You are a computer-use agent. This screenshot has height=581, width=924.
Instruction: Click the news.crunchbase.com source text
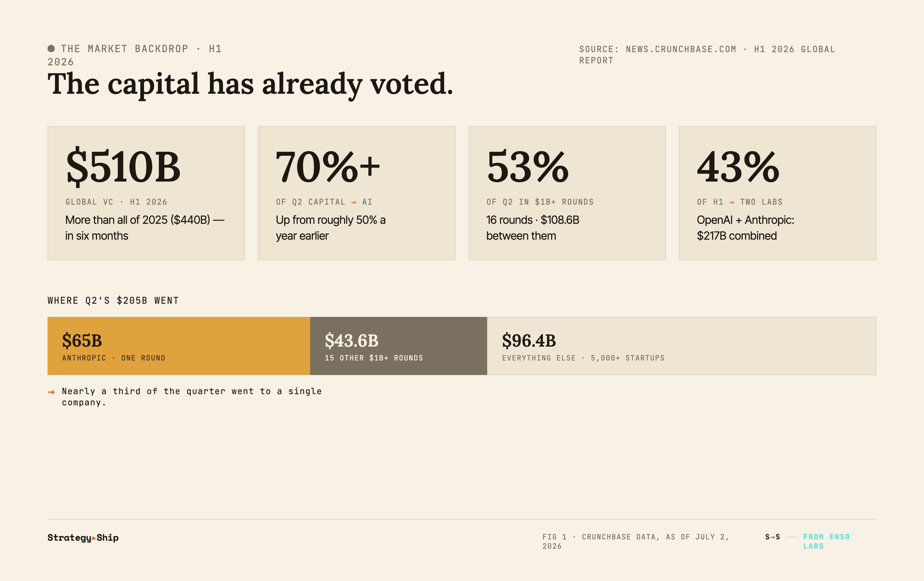point(681,49)
